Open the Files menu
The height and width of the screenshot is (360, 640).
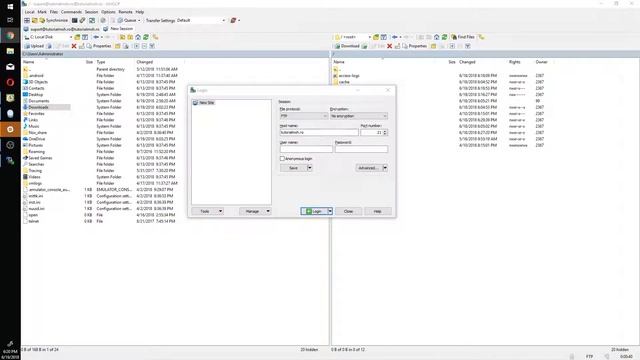(x=54, y=12)
